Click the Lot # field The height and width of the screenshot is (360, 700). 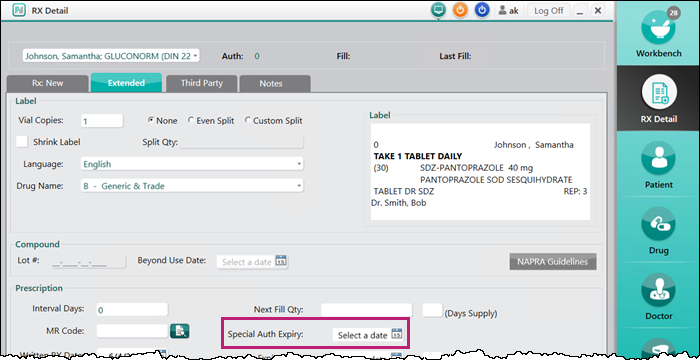89,262
